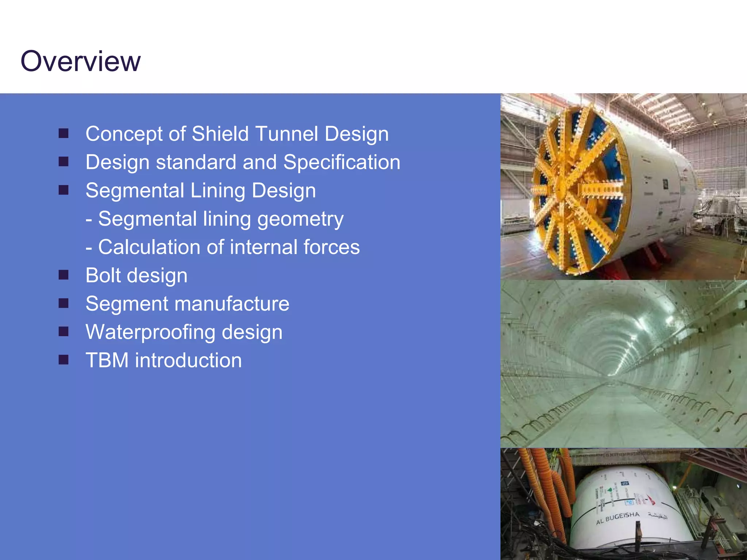Click the bullet beside Design standard and Specification
Screen dimensions: 747x560
pyautogui.click(x=63, y=162)
